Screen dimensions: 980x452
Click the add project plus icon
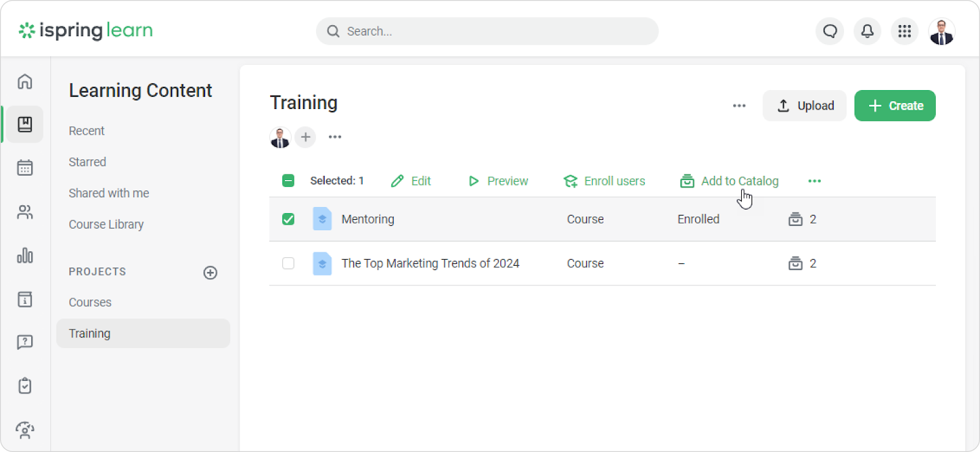210,273
